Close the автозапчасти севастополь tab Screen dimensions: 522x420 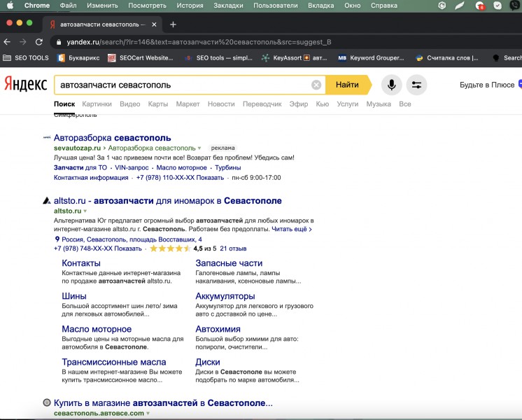154,24
